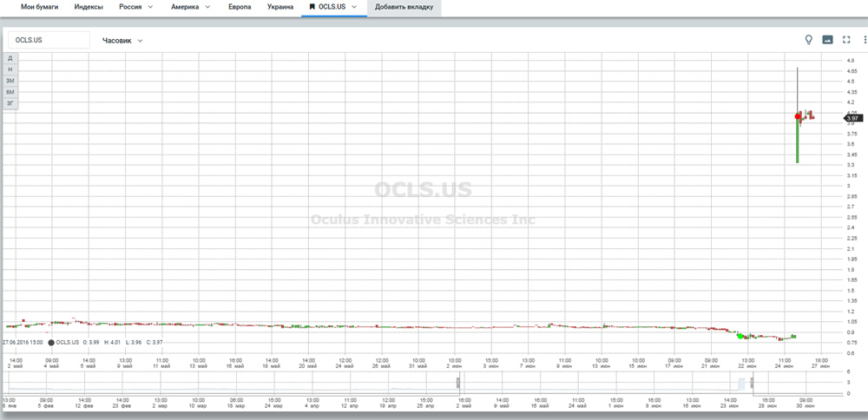Screen dimensions: 868x420
Task: Click the lightbulb ideas icon
Action: pyautogui.click(x=808, y=40)
